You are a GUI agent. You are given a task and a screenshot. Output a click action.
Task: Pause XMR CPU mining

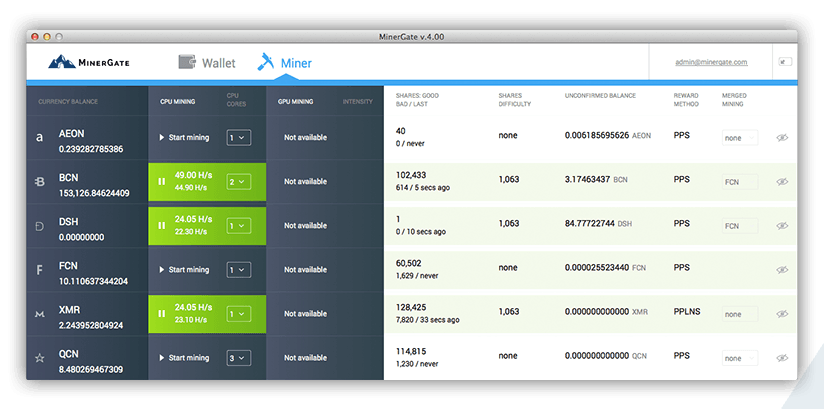[162, 314]
